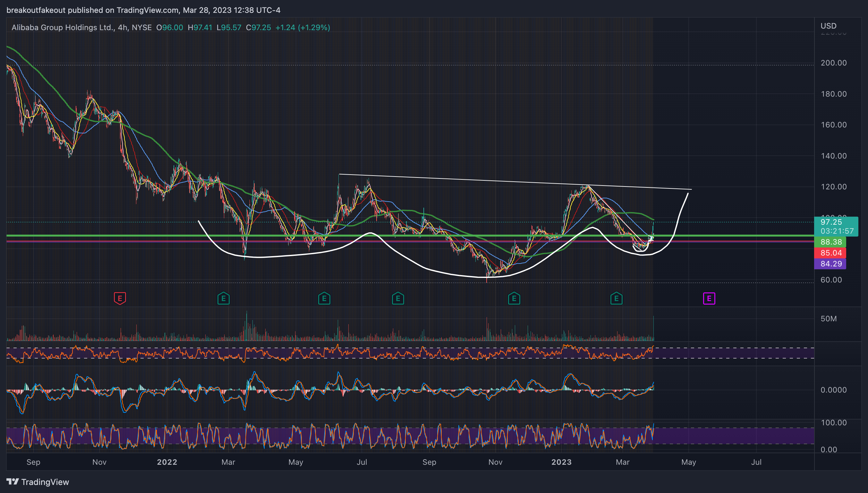Click the USD currency label
This screenshot has width=868, height=493.
pyautogui.click(x=829, y=26)
